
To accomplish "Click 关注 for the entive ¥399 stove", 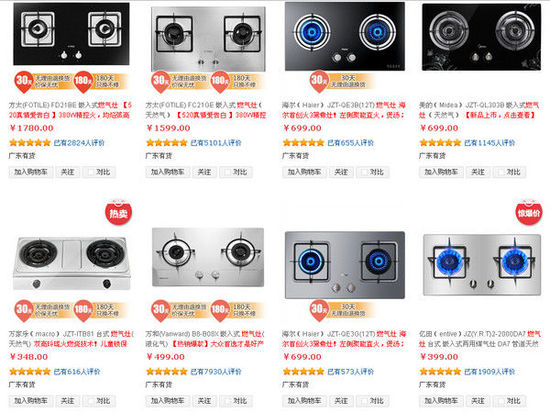I will (x=478, y=401).
